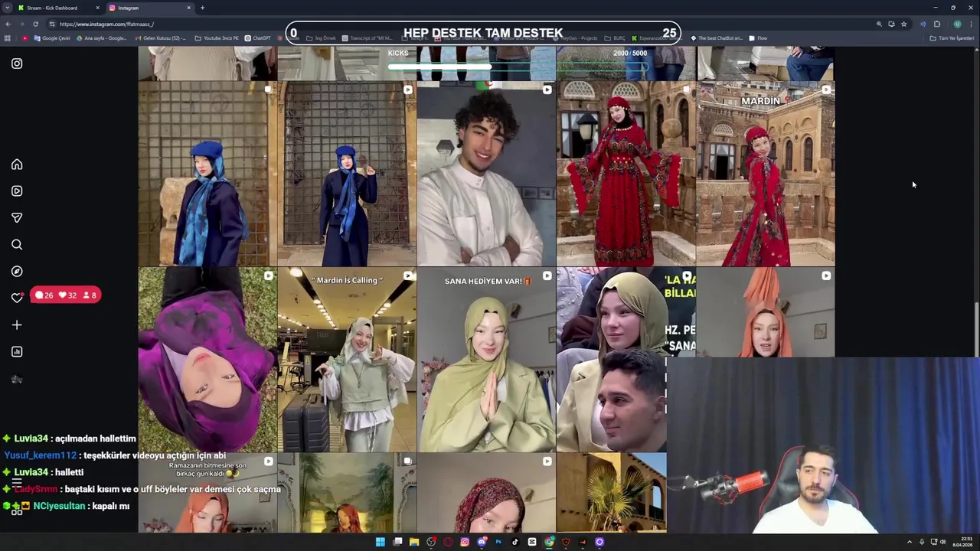Image resolution: width=980 pixels, height=551 pixels.
Task: Close the Instagram tab
Action: (x=188, y=8)
